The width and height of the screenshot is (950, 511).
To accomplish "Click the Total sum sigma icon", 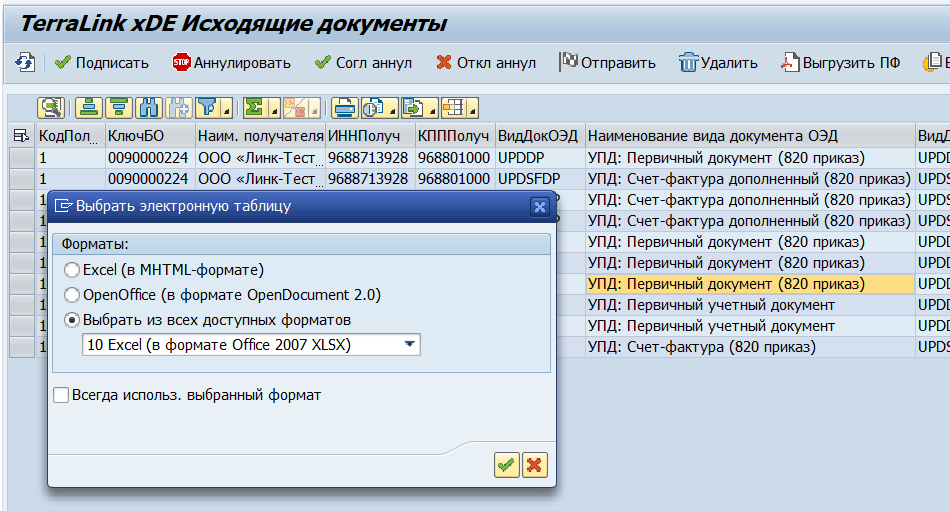I will (x=254, y=107).
